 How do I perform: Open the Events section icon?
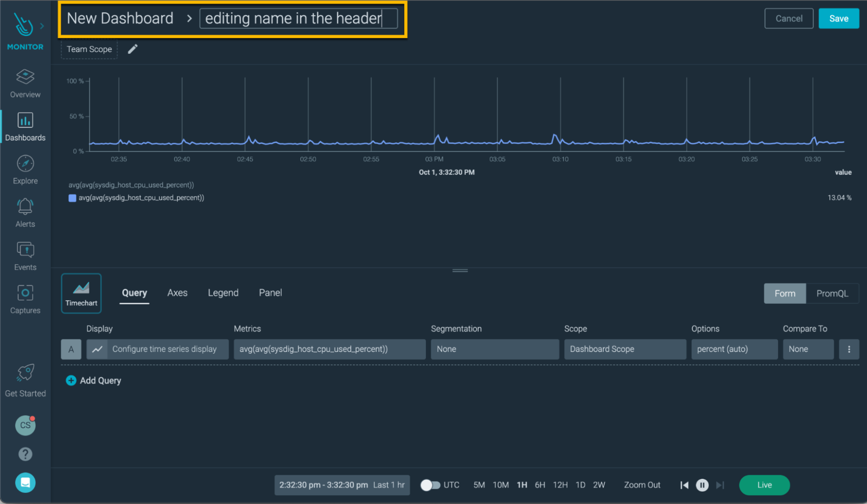pyautogui.click(x=25, y=250)
